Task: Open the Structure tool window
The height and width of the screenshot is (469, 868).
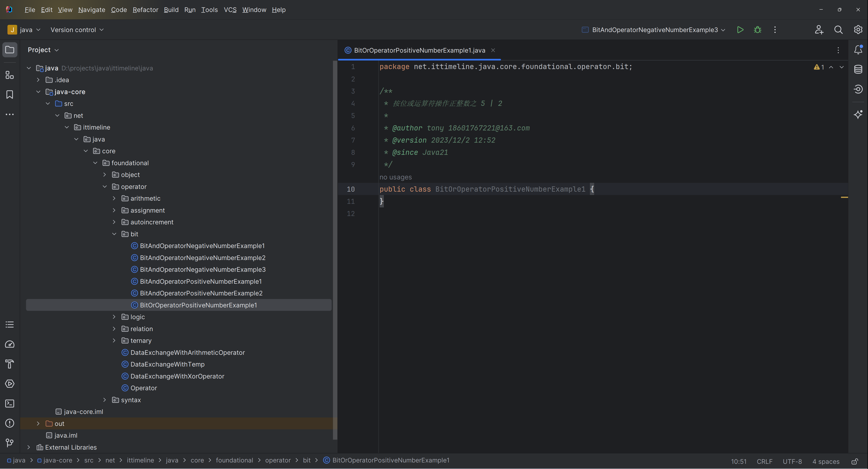Action: [x=10, y=75]
